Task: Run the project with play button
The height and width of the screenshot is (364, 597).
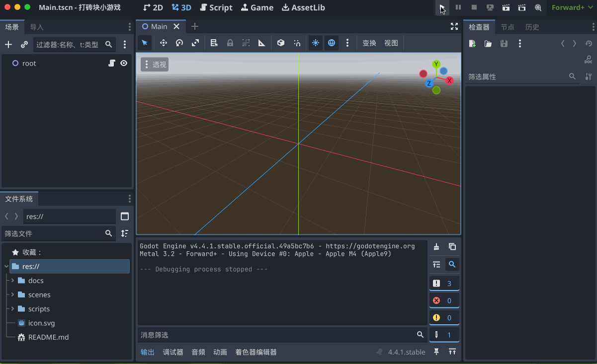Action: [x=442, y=7]
